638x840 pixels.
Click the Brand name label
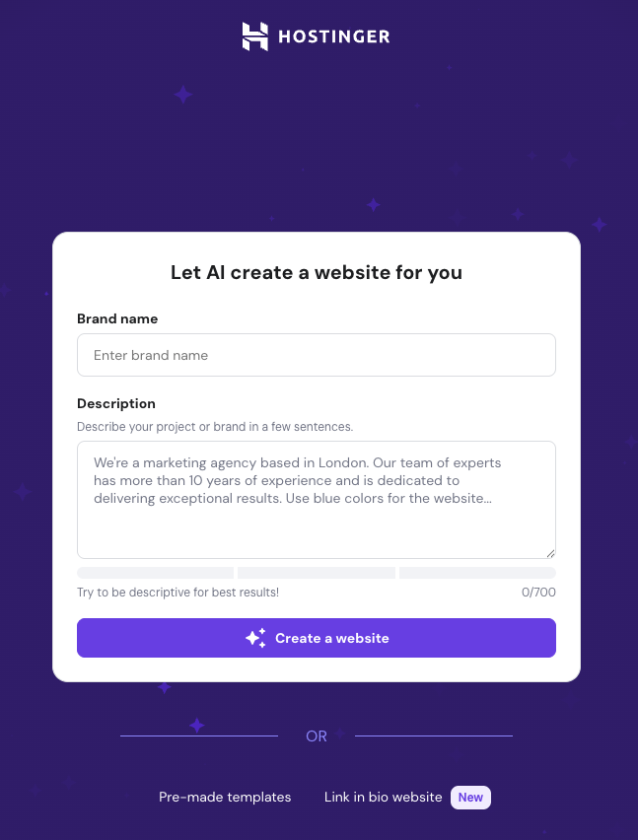pyautogui.click(x=117, y=318)
